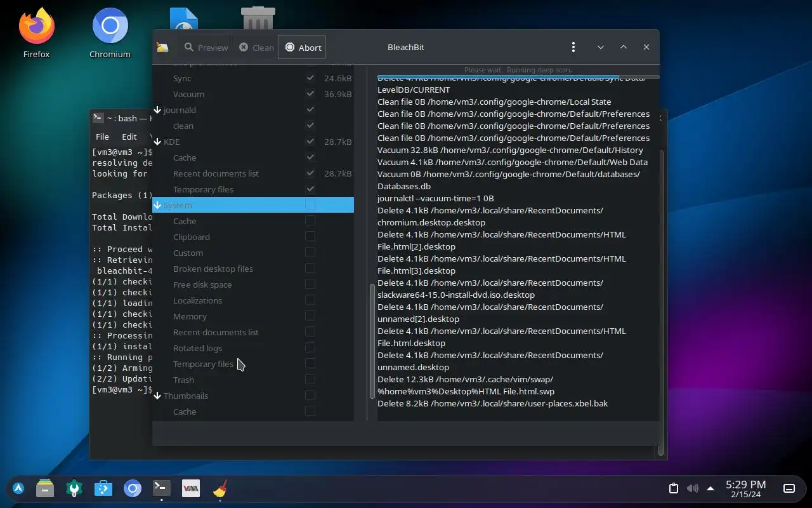Enable the Trash checkbox
Screen dimensions: 812x508
(x=310, y=379)
